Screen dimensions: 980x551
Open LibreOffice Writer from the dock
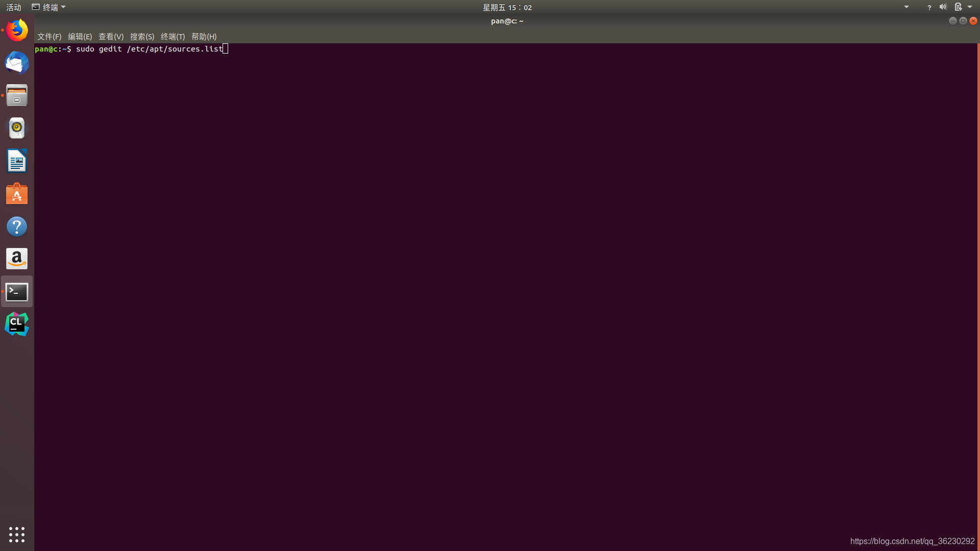[17, 161]
